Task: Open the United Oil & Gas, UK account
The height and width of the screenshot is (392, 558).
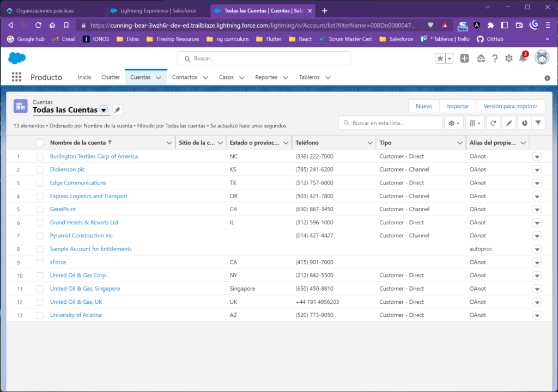Action: point(76,302)
